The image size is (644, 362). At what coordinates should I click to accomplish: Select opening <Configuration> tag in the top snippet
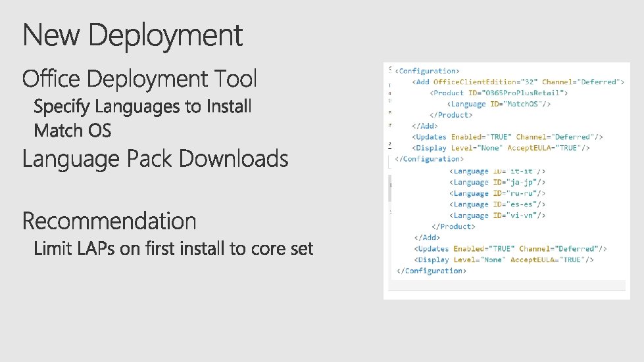point(427,71)
